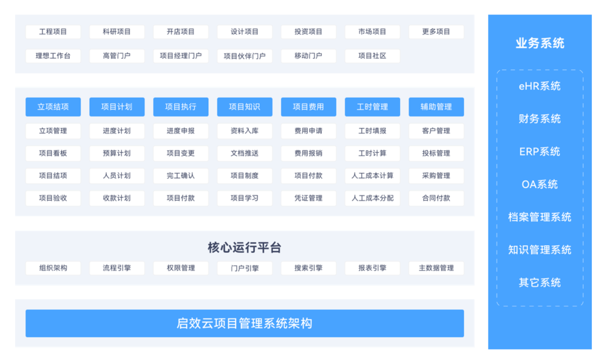Click the 完工确认 module
Viewport: 607px width, 364px height.
coord(181,175)
